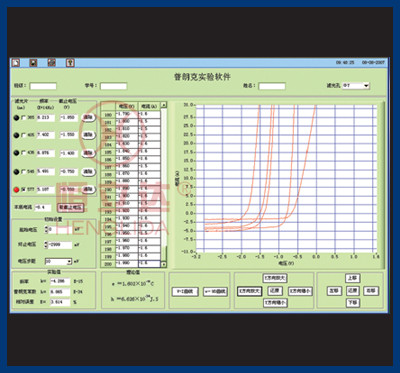This screenshot has width=400, height=373.
Task: Click the data table scroll-up arrow
Action: click(164, 105)
